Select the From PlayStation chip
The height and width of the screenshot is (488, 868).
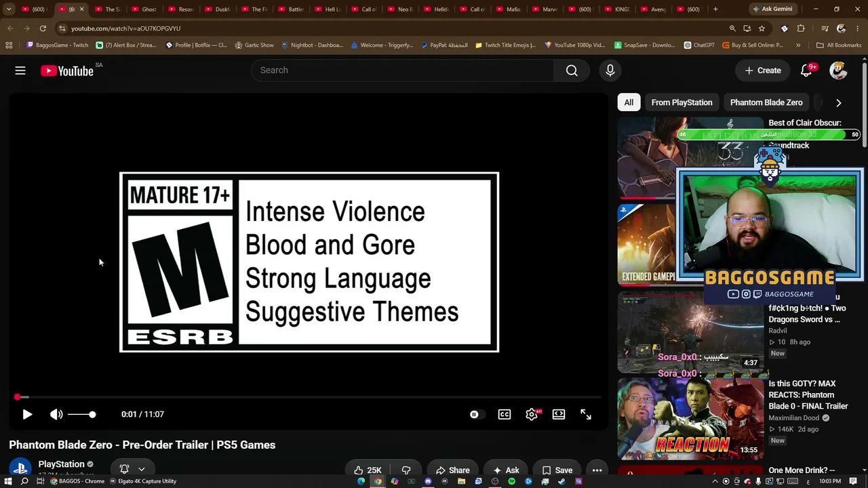[x=682, y=102]
